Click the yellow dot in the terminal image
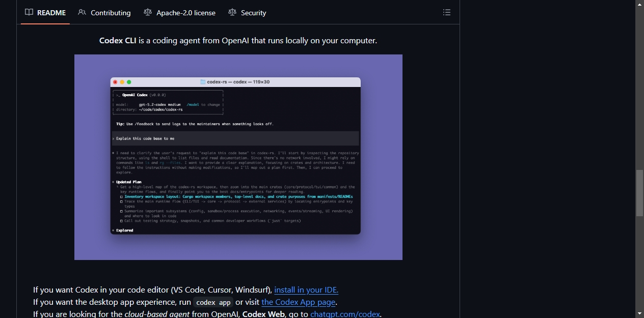Image resolution: width=644 pixels, height=318 pixels. click(122, 82)
